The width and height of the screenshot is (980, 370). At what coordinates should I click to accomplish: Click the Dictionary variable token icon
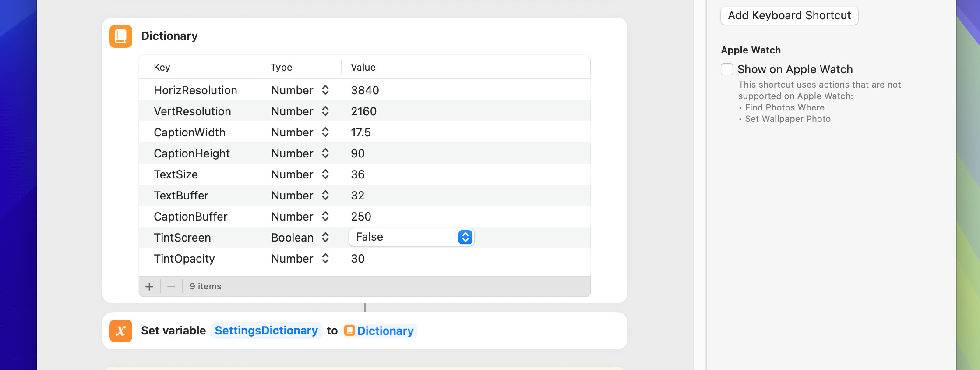pyautogui.click(x=349, y=331)
